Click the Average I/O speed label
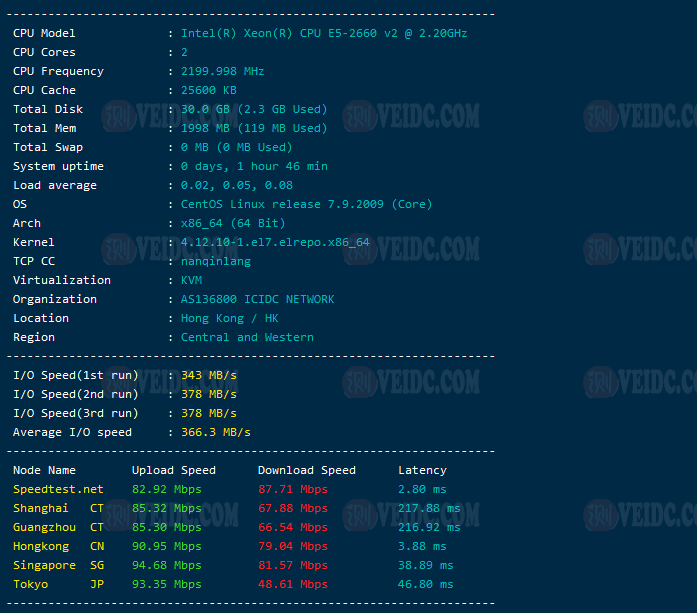Screen dimensions: 697x613 (72, 433)
